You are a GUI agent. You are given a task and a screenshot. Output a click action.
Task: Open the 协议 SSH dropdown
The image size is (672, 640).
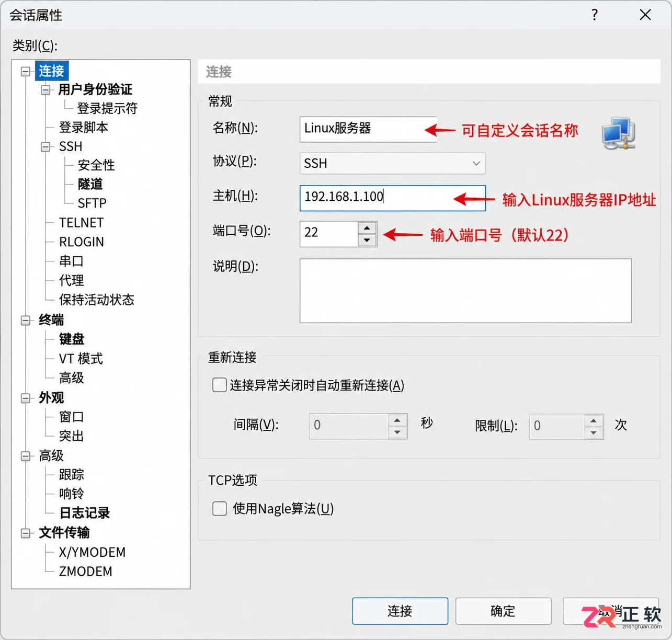click(393, 163)
